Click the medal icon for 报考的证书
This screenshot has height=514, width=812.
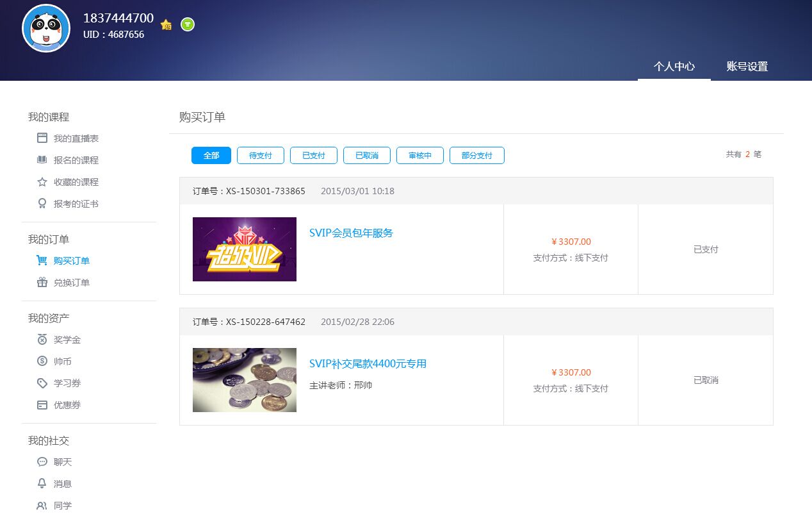pyautogui.click(x=42, y=204)
